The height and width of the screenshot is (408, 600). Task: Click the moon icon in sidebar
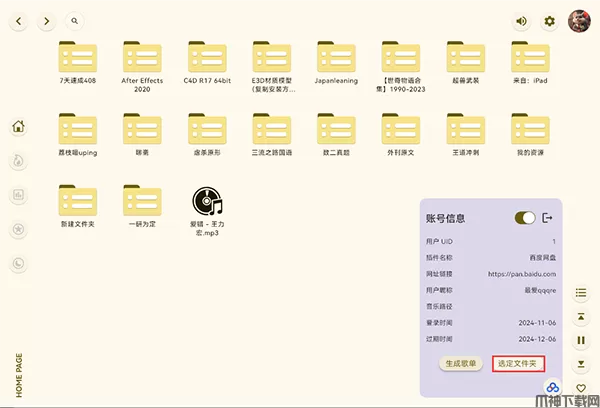[x=18, y=263]
